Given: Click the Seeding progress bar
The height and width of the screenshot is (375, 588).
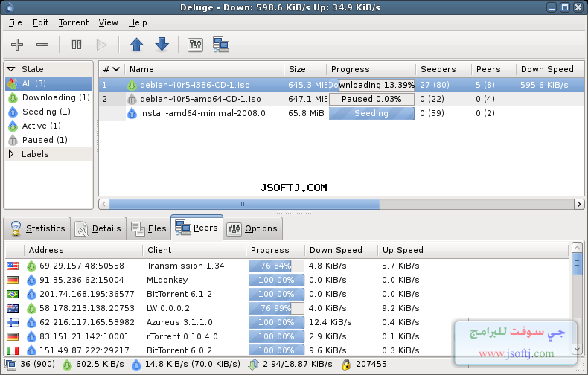Looking at the screenshot, I should 371,113.
